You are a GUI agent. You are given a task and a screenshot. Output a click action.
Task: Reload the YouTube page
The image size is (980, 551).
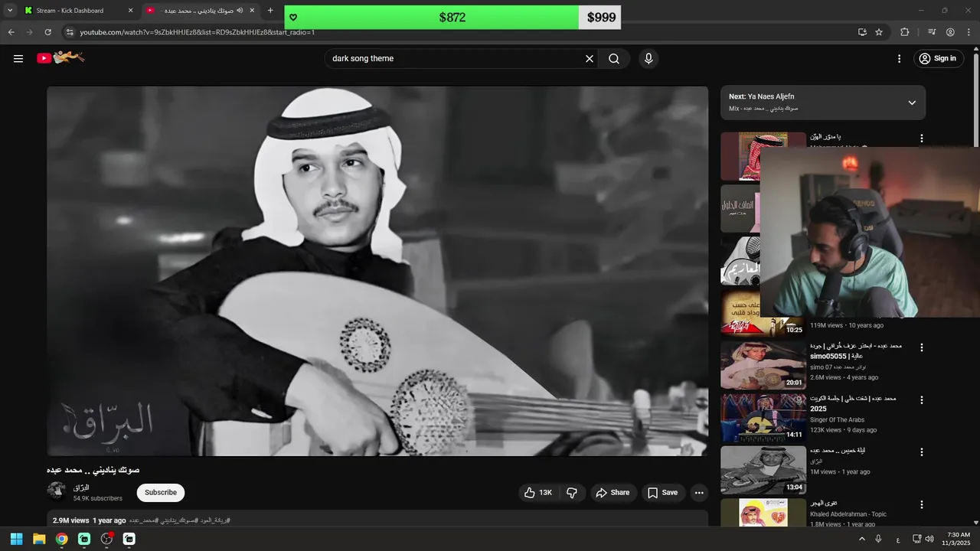pyautogui.click(x=47, y=32)
